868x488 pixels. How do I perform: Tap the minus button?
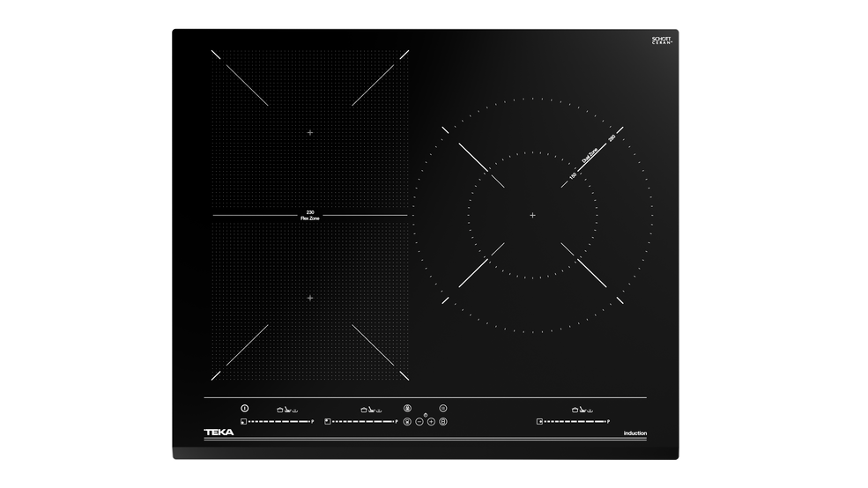[419, 422]
